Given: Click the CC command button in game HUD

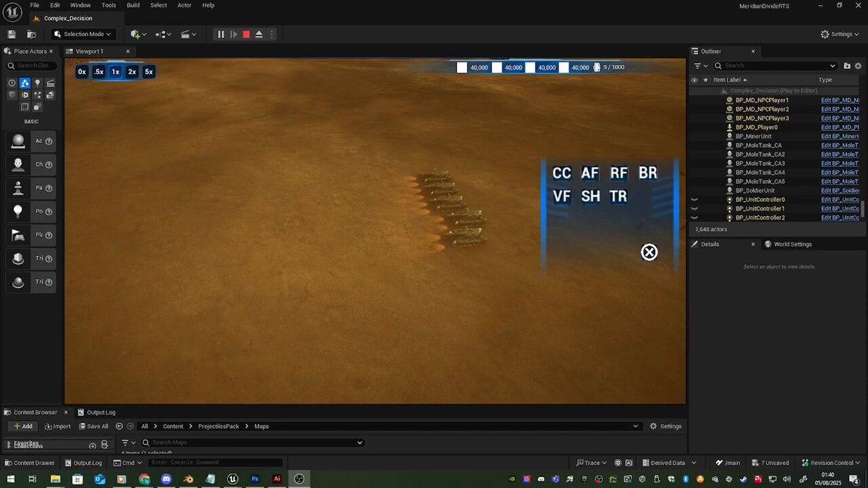Looking at the screenshot, I should pos(561,173).
